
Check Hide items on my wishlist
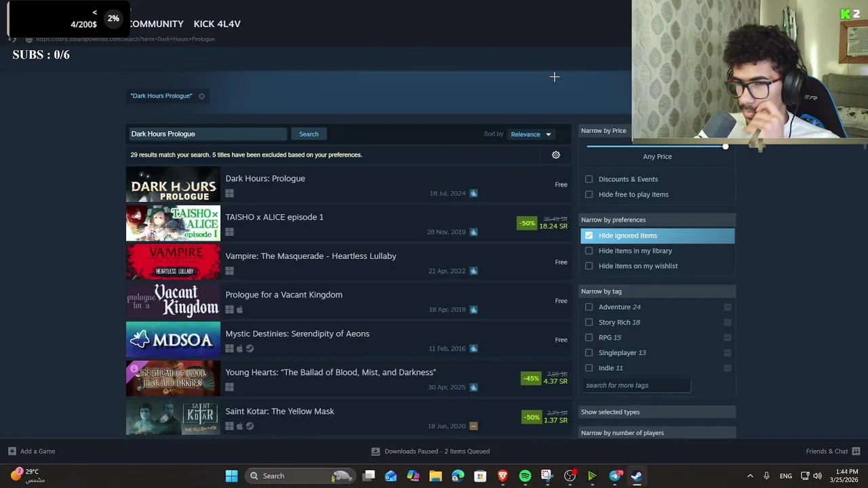(x=589, y=266)
